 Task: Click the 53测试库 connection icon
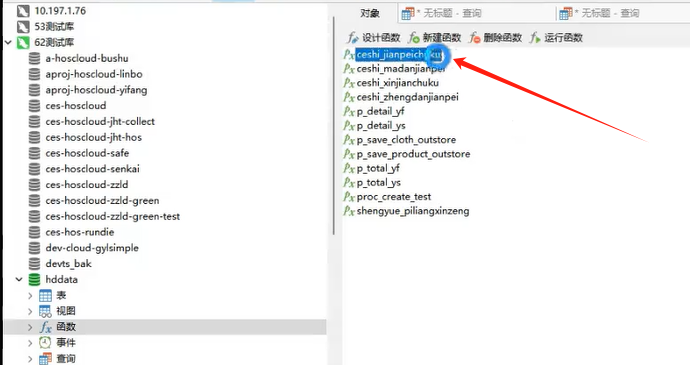tap(23, 27)
